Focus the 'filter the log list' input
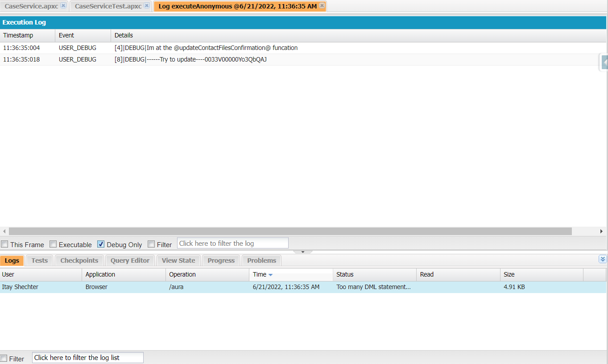Screen dimensions: 608x364 point(88,358)
